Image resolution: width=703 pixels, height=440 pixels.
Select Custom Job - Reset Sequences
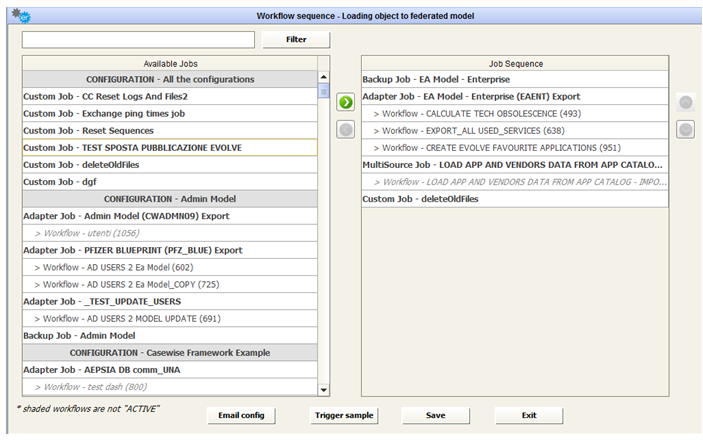(x=170, y=131)
